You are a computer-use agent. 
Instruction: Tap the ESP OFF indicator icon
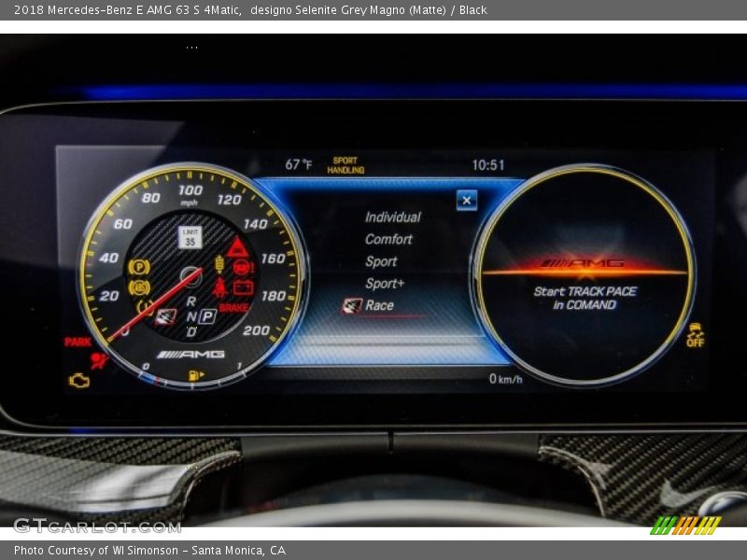695,335
